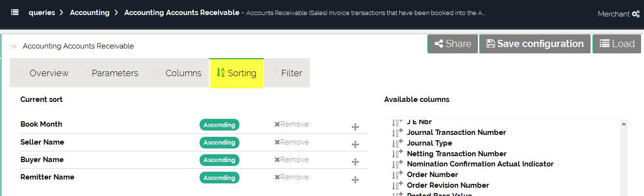
Task: Open the hamburger menu icon
Action: click(15, 13)
